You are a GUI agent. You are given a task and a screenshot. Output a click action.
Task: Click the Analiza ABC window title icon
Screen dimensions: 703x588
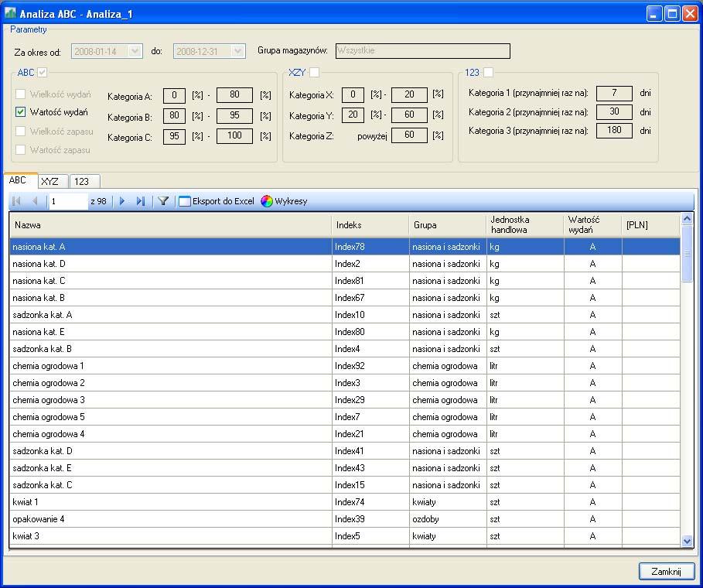coord(10,13)
